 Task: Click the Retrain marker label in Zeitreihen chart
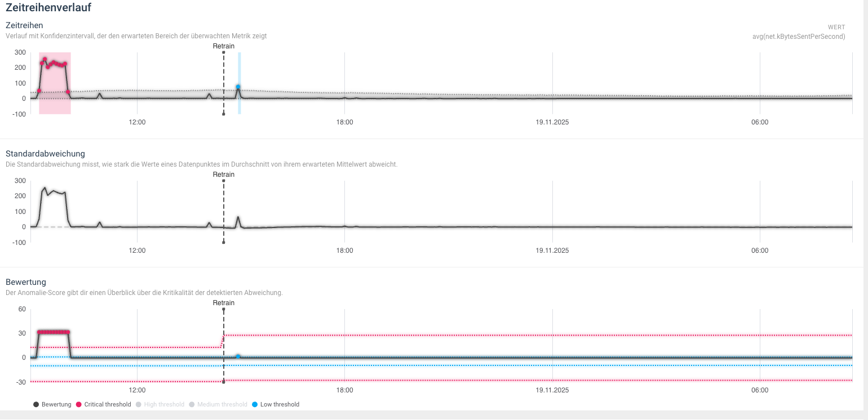point(224,46)
